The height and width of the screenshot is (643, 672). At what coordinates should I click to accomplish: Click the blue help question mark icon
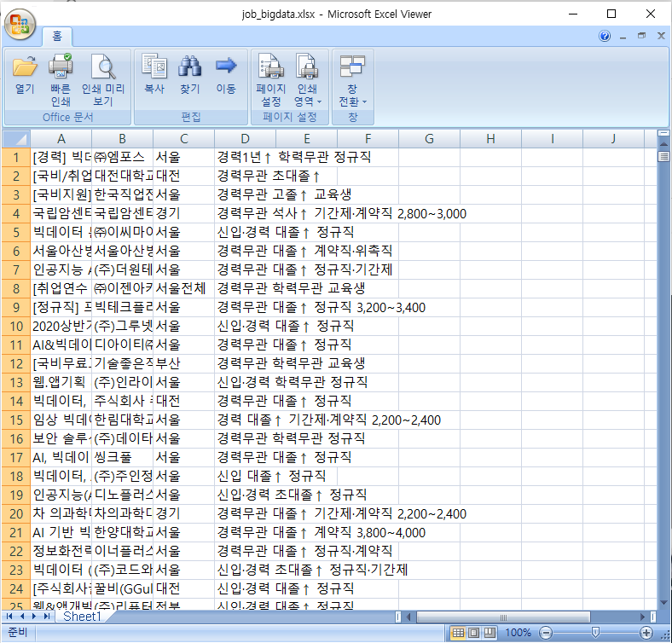pos(605,36)
